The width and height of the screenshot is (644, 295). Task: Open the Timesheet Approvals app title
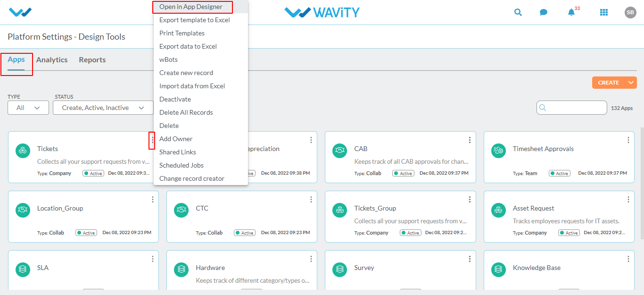pyautogui.click(x=543, y=149)
